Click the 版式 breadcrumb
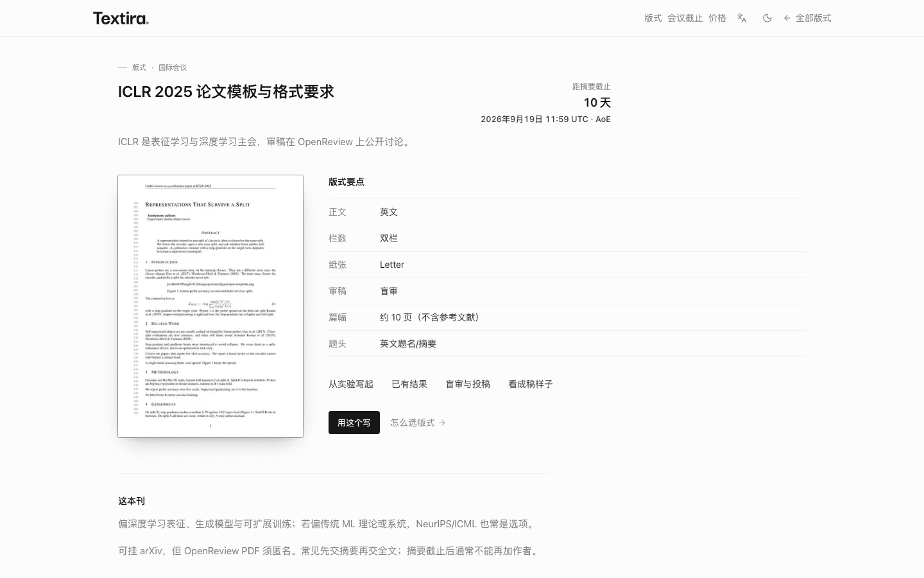 (x=139, y=67)
